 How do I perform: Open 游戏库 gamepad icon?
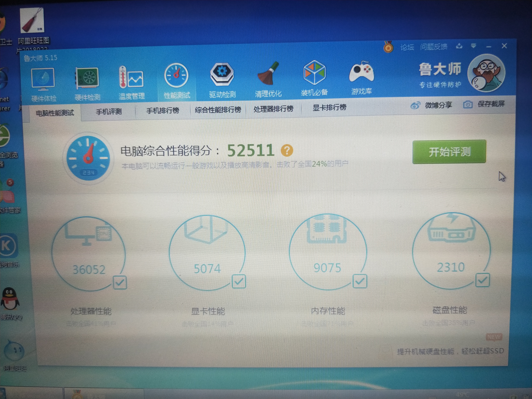[361, 78]
